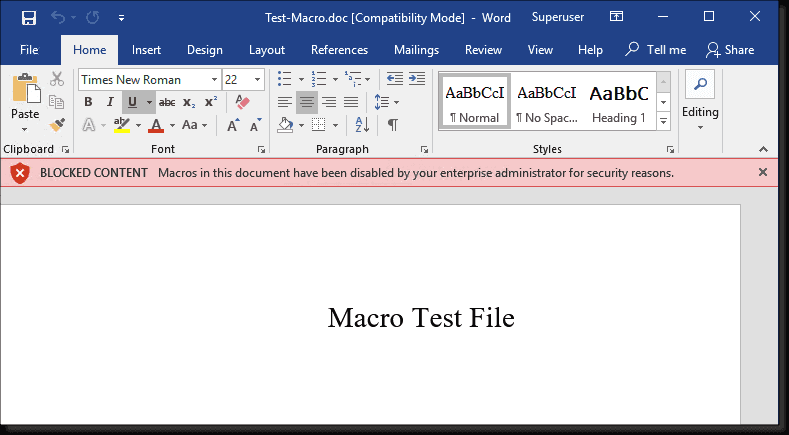
Task: Click the Borders icon
Action: tap(319, 125)
